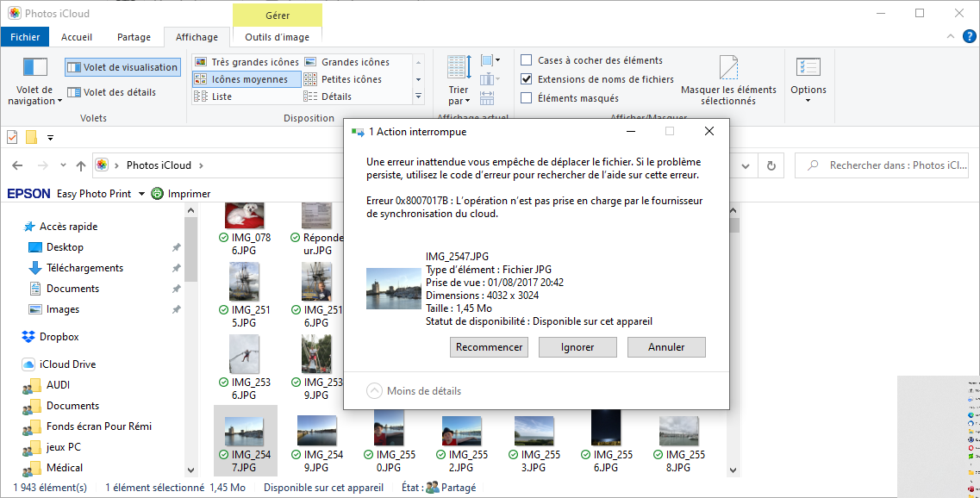Open the Volet de navigation menu

(34, 81)
